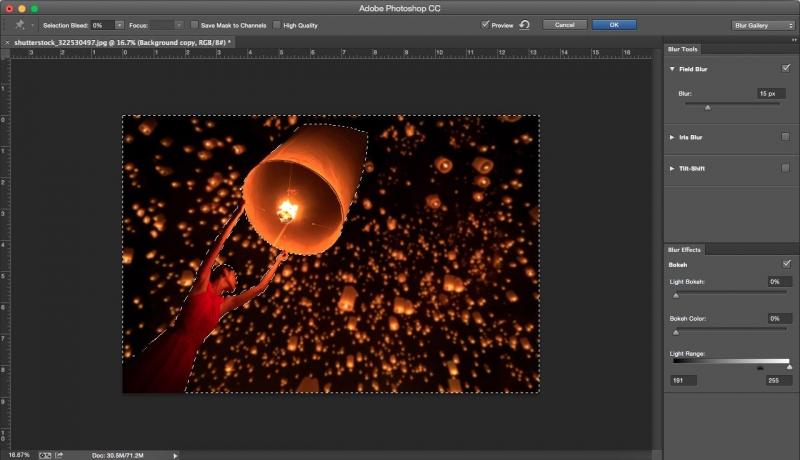Screen dimensions: 800x460
Task: Click the Cancel button
Action: (564, 24)
